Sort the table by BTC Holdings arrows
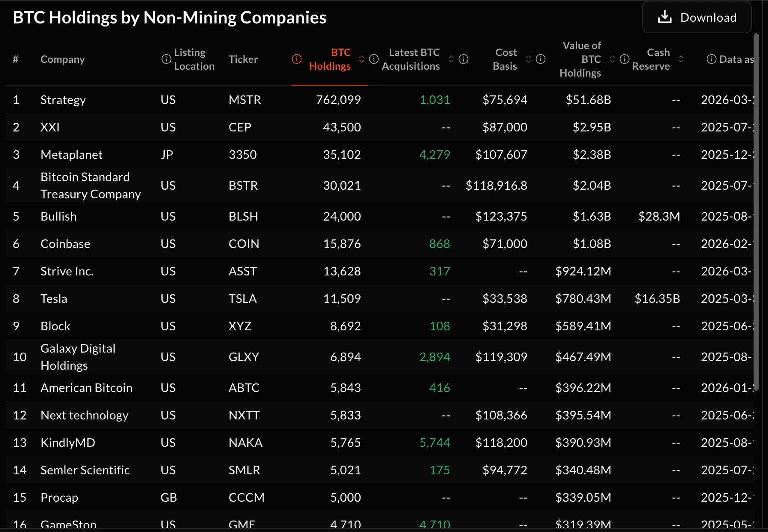 [x=362, y=59]
